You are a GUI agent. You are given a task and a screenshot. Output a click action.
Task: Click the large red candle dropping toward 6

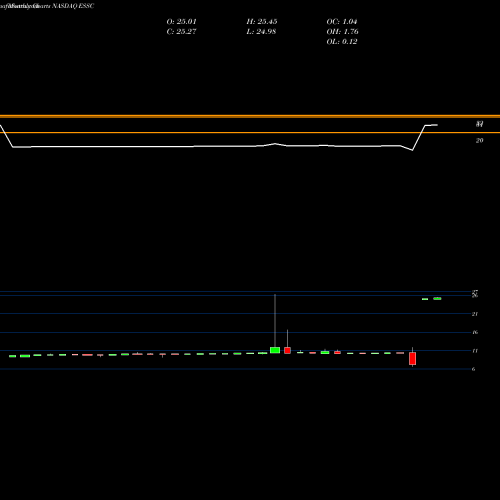pos(413,359)
